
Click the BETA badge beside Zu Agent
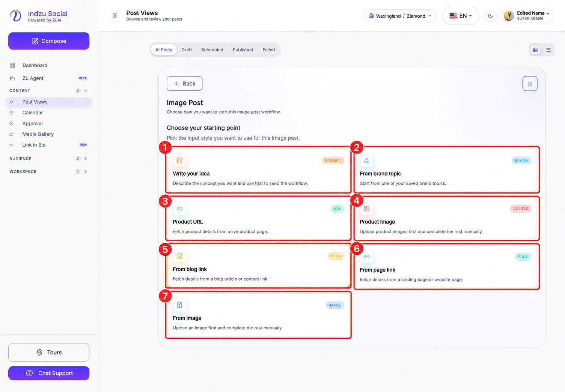click(83, 78)
